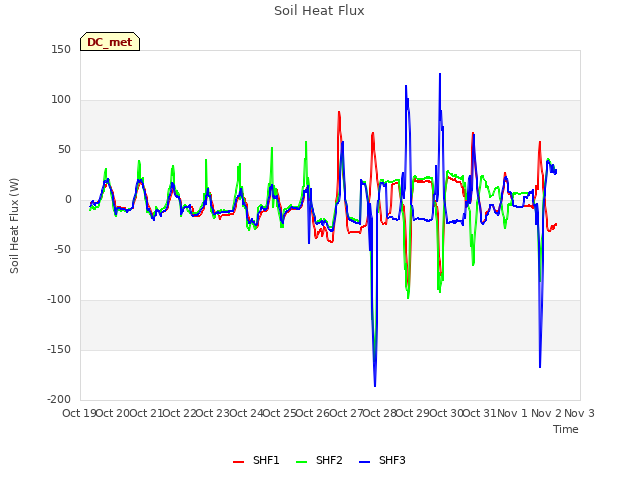640x480 pixels.
Task: Click the red SHF1 legend swatch
Action: pos(238,462)
